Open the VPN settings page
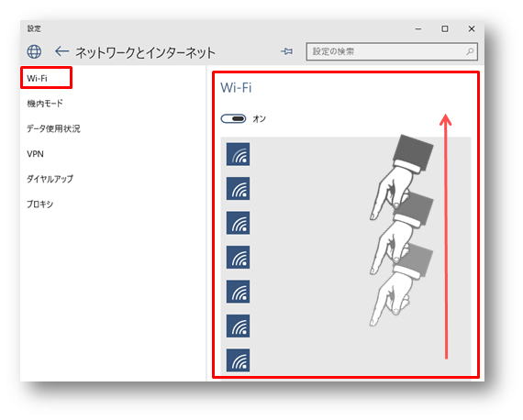The height and width of the screenshot is (420, 523). pyautogui.click(x=36, y=154)
